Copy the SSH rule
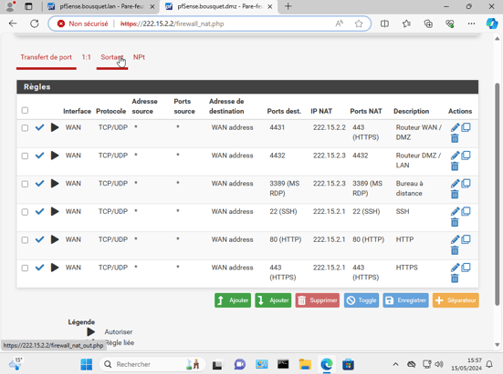 pyautogui.click(x=466, y=211)
